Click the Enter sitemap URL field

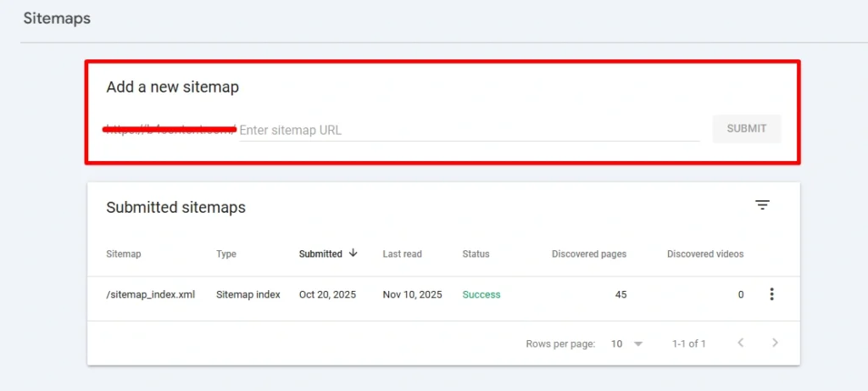click(x=469, y=130)
